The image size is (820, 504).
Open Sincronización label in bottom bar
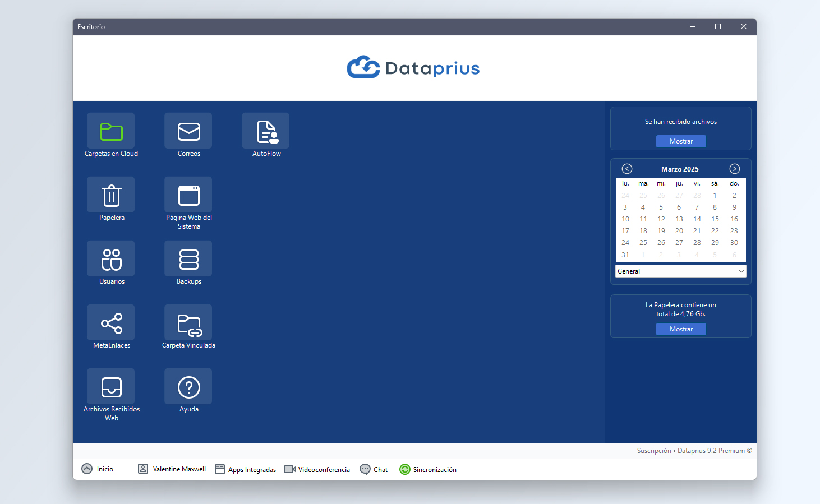coord(435,470)
